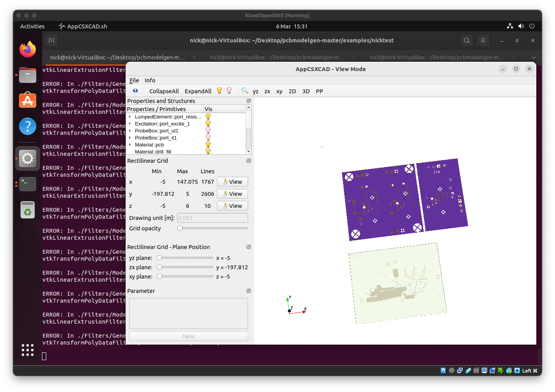
Task: Open Firefox from the dock
Action: tap(28, 49)
